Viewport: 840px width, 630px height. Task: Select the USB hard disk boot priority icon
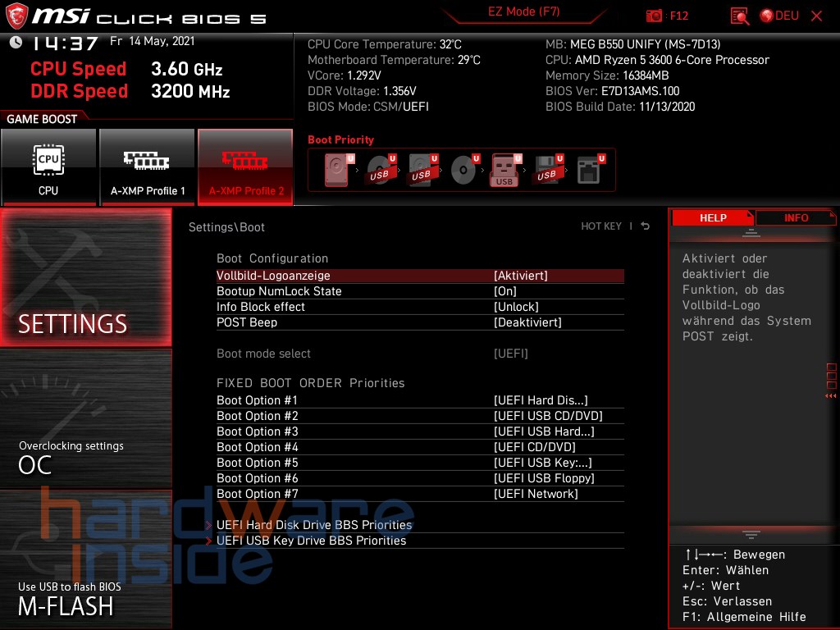[x=422, y=170]
